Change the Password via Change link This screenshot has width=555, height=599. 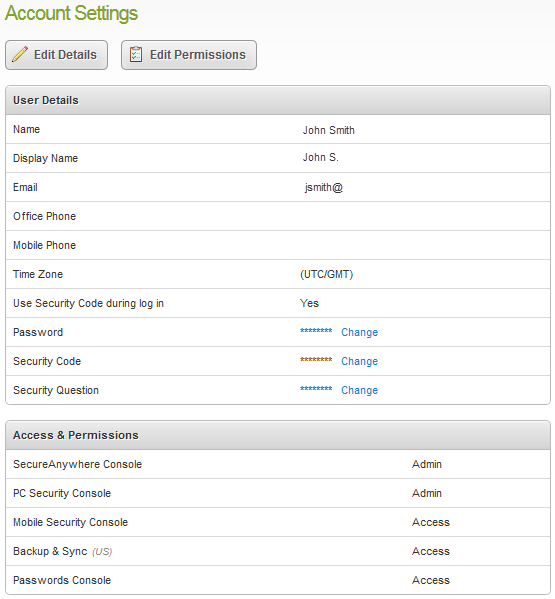(359, 332)
